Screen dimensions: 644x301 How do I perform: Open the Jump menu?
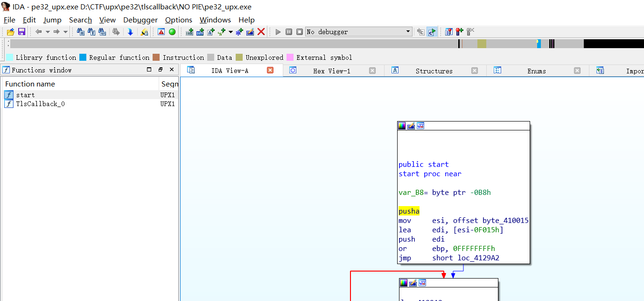tap(52, 20)
